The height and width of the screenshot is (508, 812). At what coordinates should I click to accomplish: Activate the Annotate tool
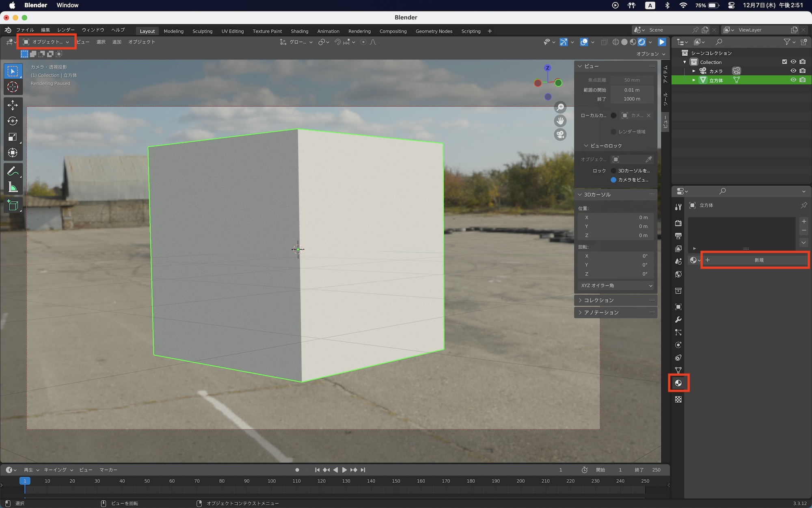13,171
